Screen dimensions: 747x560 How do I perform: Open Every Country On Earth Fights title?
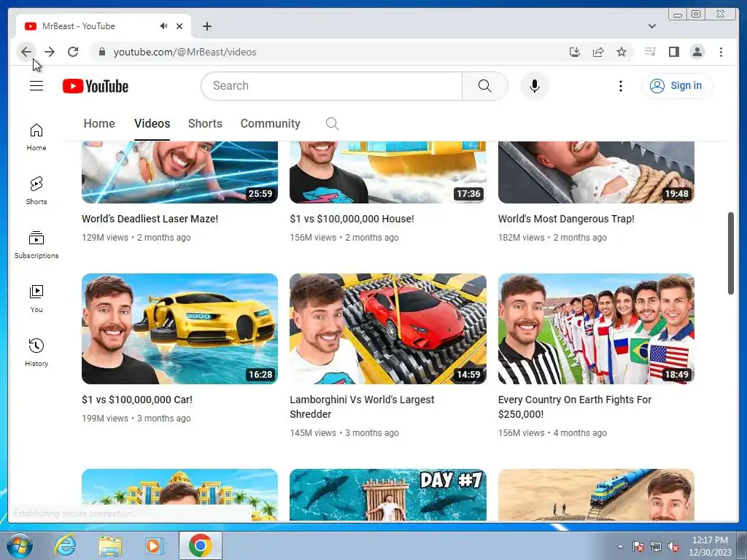(x=575, y=407)
